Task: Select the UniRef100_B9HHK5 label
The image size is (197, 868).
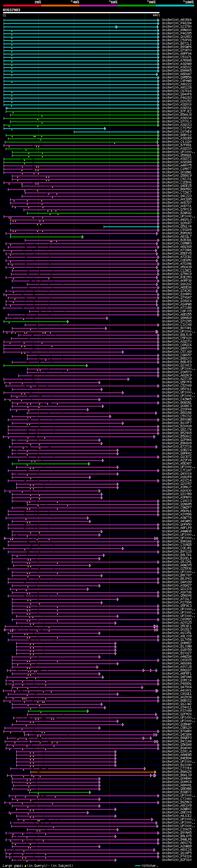Action: click(x=177, y=71)
